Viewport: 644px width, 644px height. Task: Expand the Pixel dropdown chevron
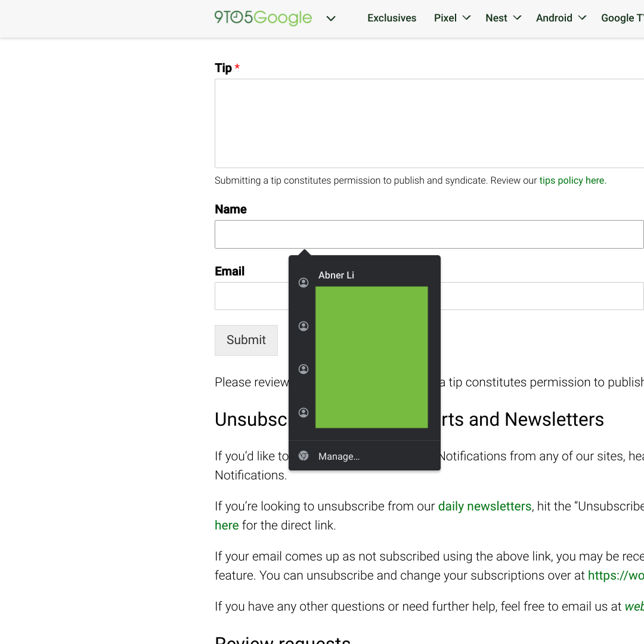pyautogui.click(x=467, y=18)
